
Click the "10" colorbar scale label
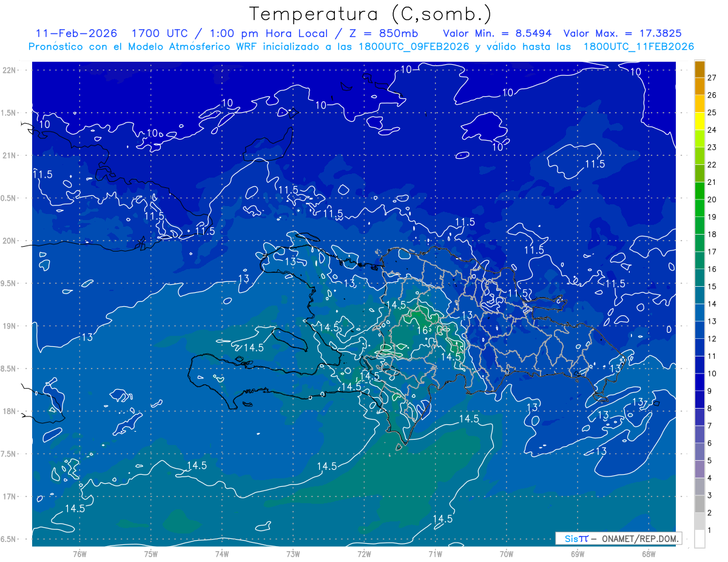(x=712, y=373)
